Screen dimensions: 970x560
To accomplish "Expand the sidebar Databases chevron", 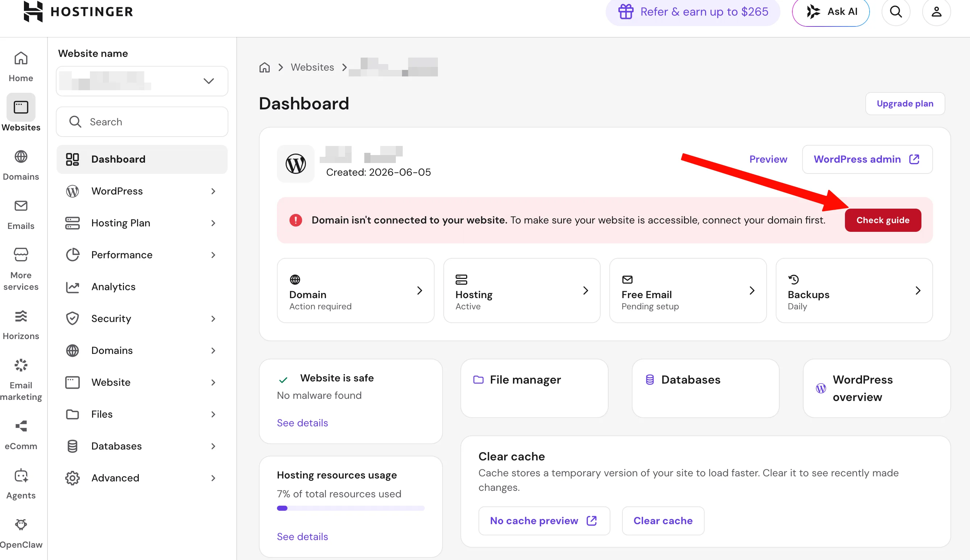I will point(213,446).
